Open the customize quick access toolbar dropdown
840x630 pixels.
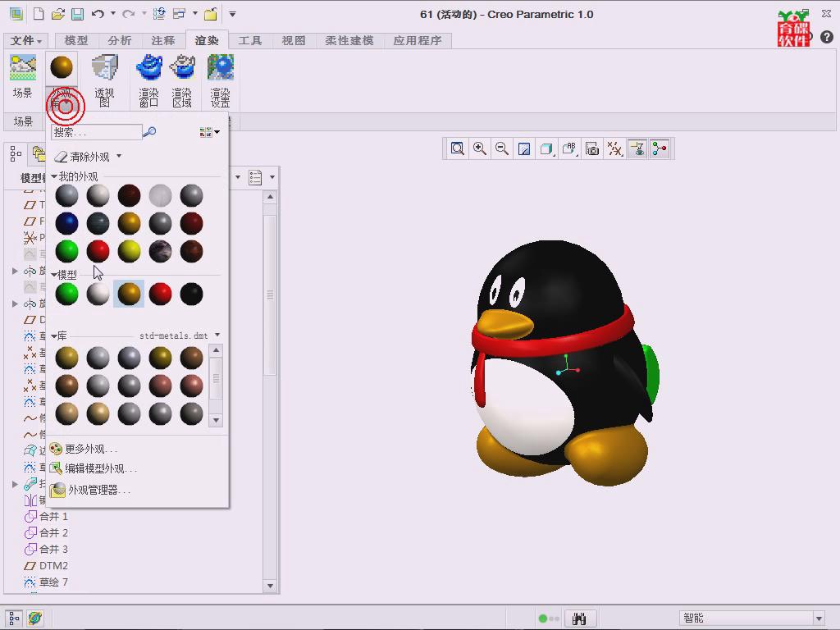(232, 14)
